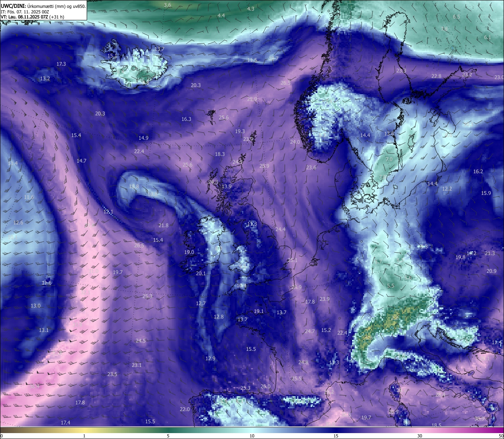
Task: Select the 22.0 value label
Action: pos(185,409)
